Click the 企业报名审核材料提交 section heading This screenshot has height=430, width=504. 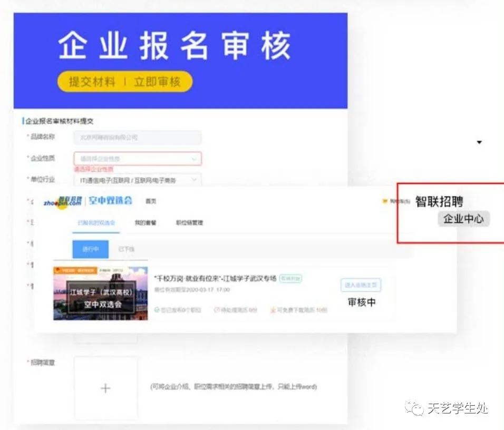coord(60,121)
